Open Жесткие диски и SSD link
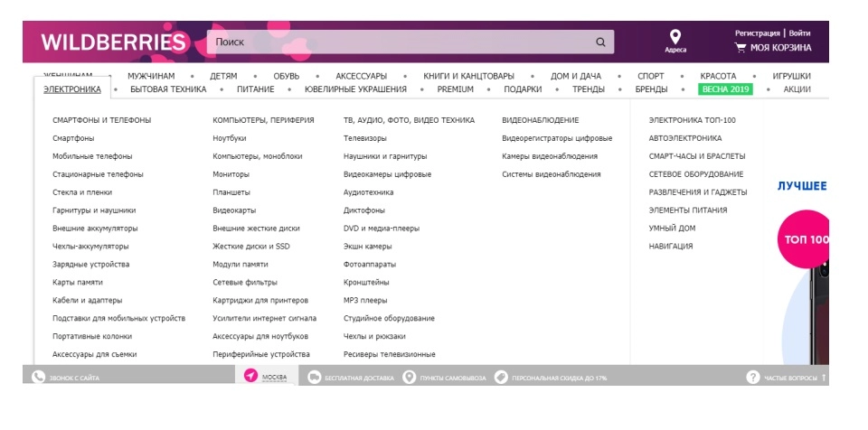 click(251, 247)
